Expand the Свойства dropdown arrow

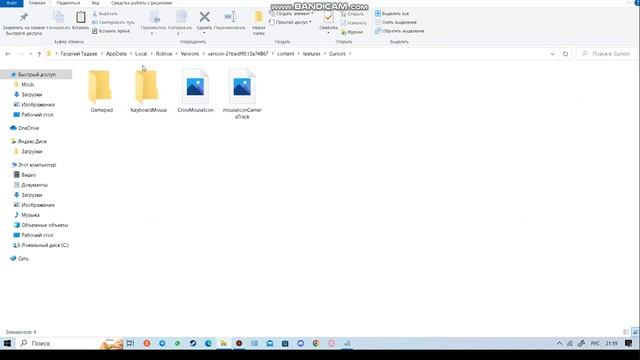329,33
